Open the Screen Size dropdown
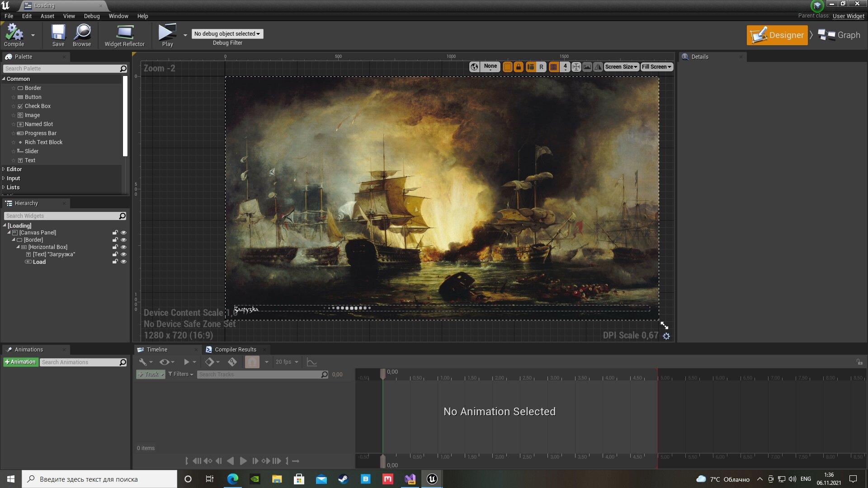Image resolution: width=868 pixels, height=488 pixels. pos(621,67)
